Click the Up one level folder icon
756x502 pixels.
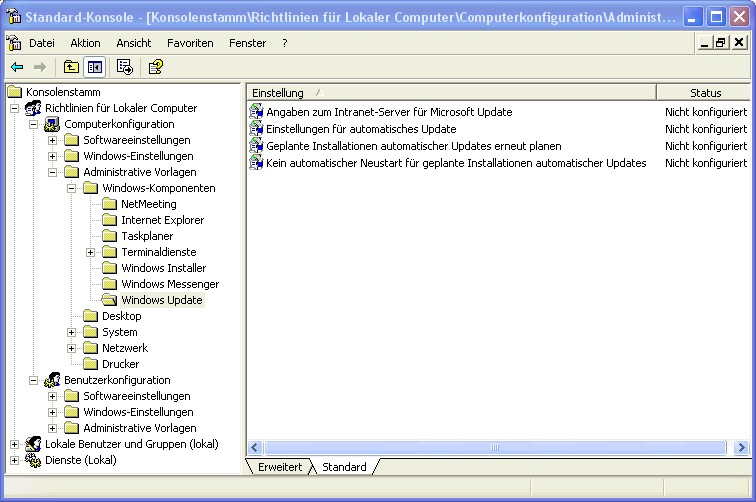pos(71,67)
